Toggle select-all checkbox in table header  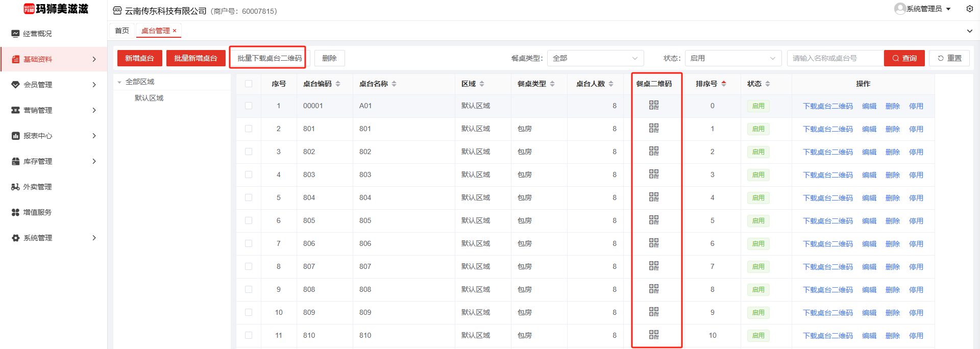click(x=249, y=84)
